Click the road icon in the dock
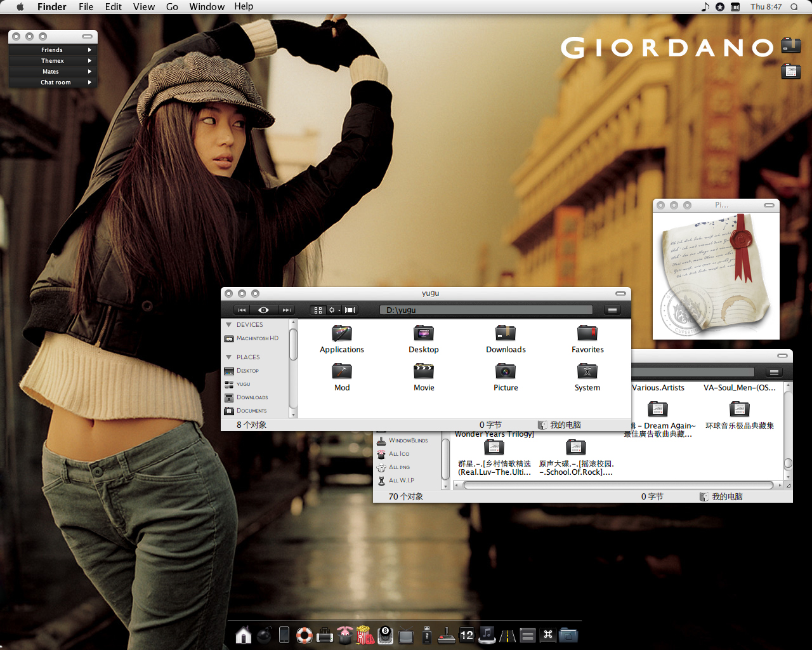Viewport: 812px width, 650px height. (x=507, y=635)
